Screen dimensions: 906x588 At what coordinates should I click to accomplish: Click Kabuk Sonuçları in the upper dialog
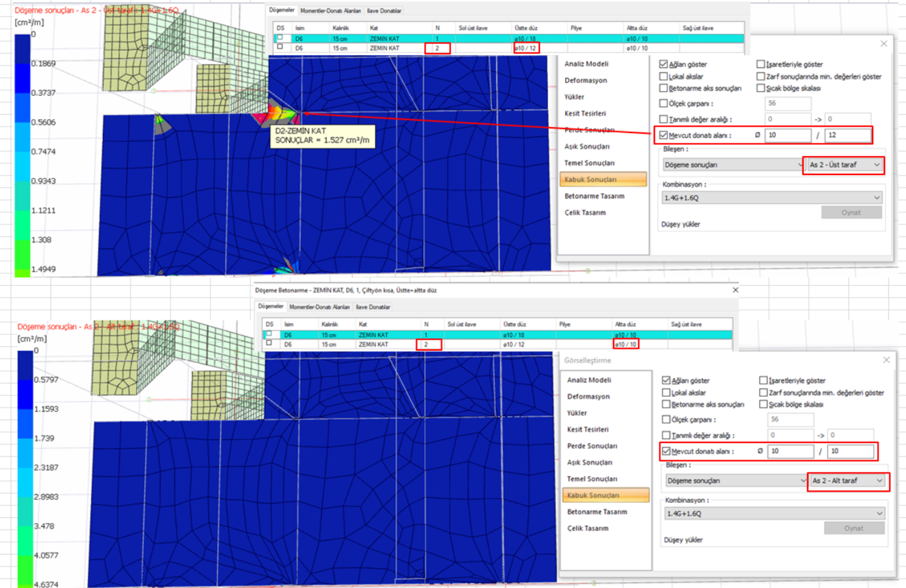[x=603, y=179]
